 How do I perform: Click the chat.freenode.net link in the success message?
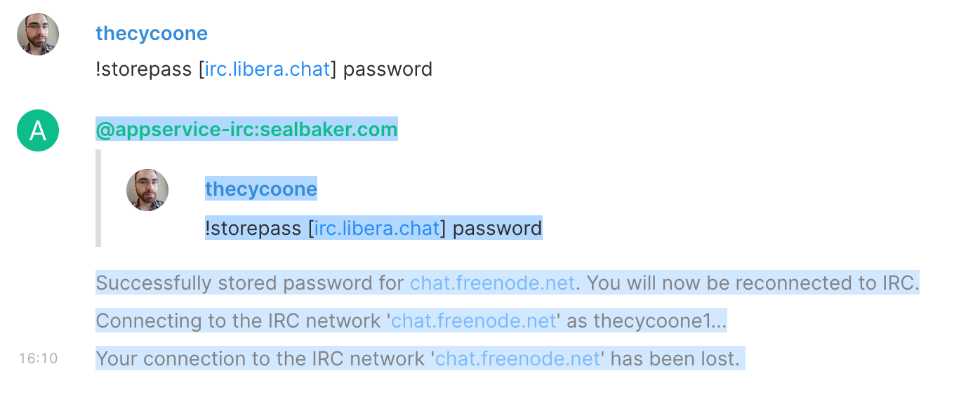[x=491, y=283]
